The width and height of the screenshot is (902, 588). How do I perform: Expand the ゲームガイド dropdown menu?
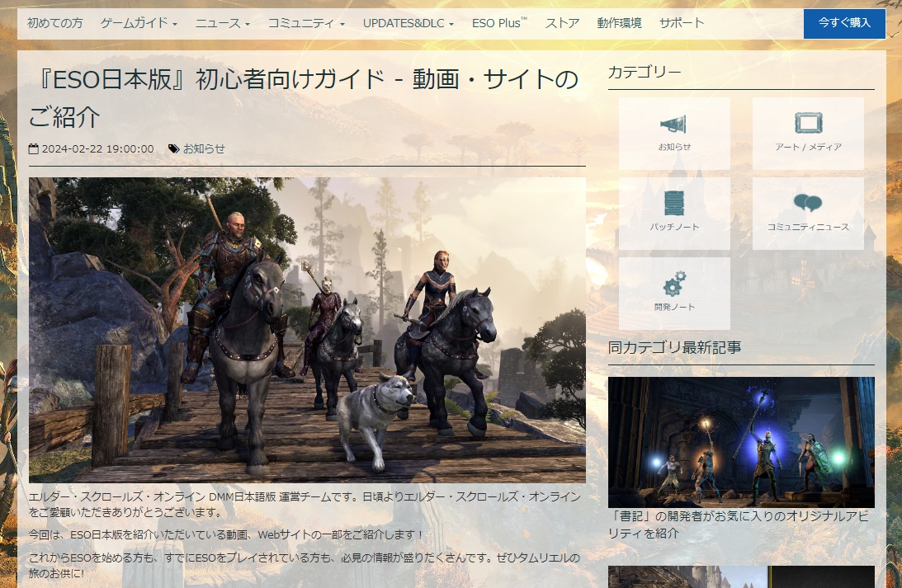[139, 23]
